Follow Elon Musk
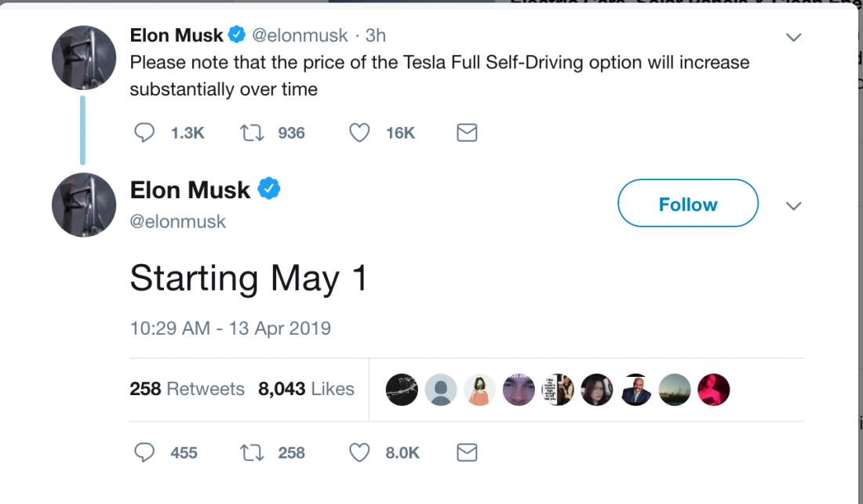 [688, 204]
